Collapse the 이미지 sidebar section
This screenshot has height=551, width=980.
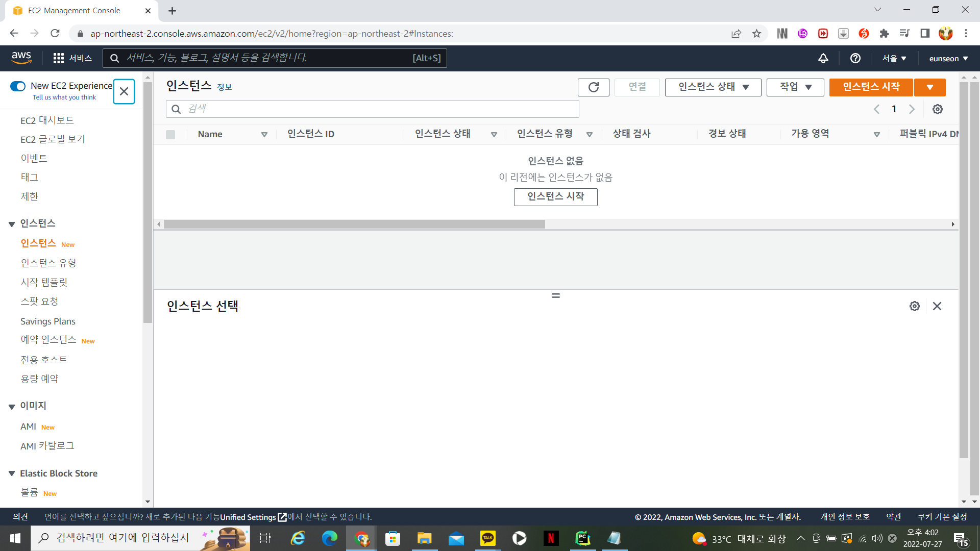(12, 407)
